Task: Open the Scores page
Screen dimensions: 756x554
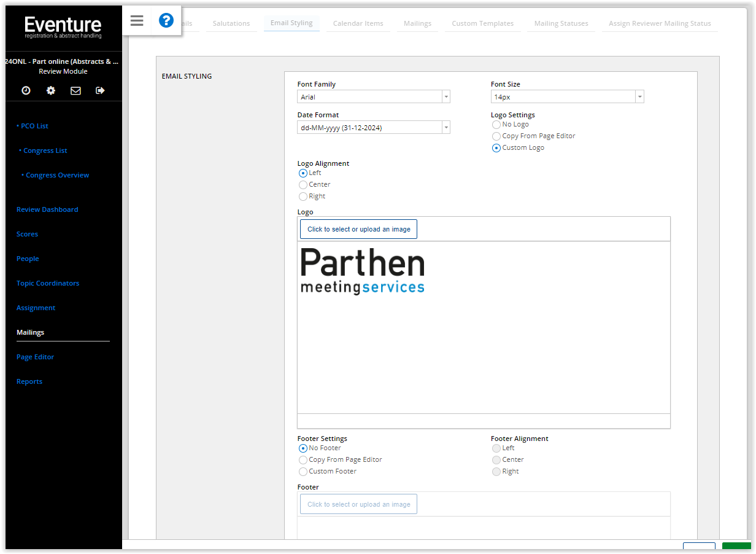Action: 27,234
